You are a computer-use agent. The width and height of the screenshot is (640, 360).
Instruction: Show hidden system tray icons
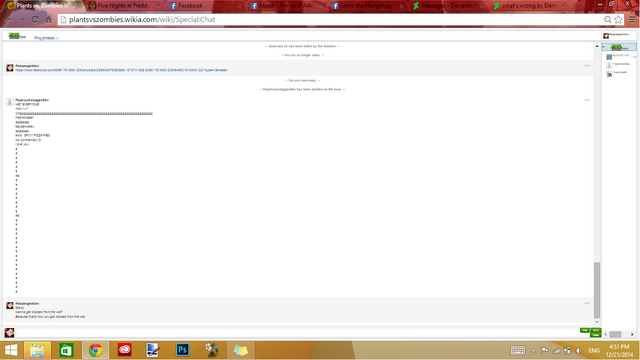pos(533,351)
